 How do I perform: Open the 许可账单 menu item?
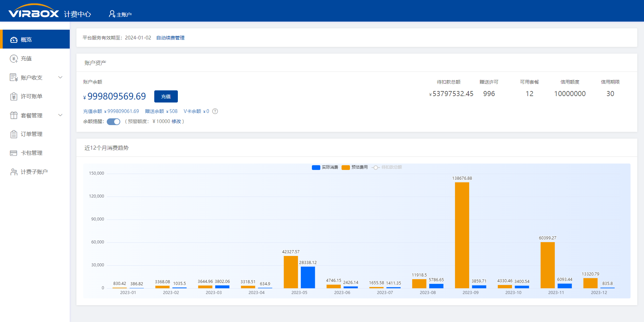click(35, 96)
